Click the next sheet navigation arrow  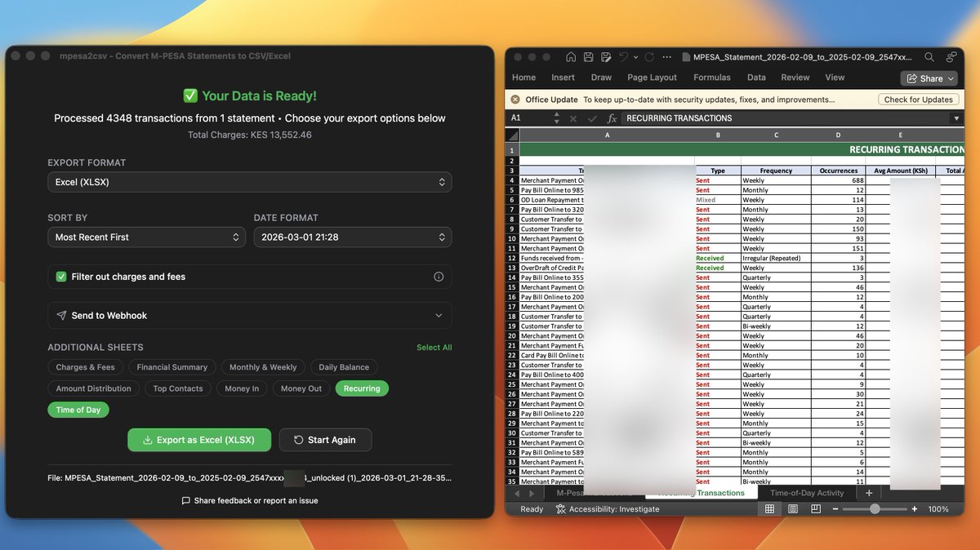coord(533,494)
